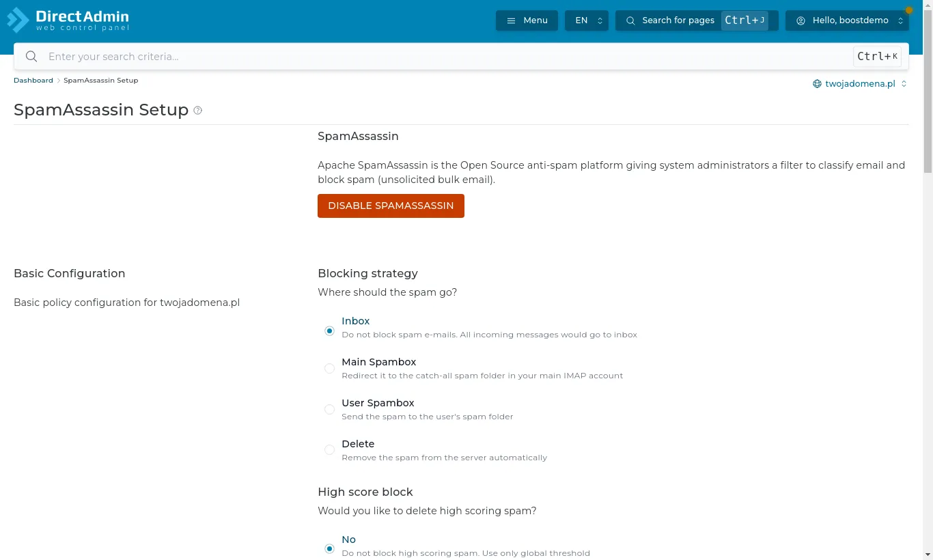
Task: Click the magnifier icon in search criteria bar
Action: (31, 57)
